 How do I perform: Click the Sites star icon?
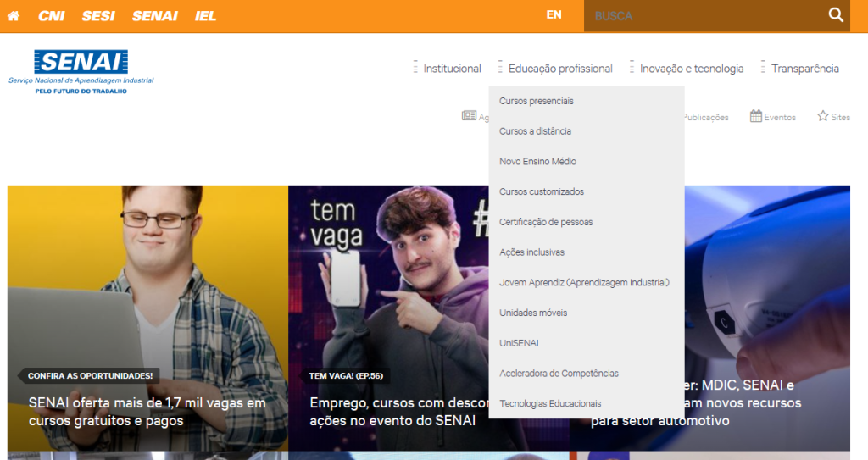[822, 116]
